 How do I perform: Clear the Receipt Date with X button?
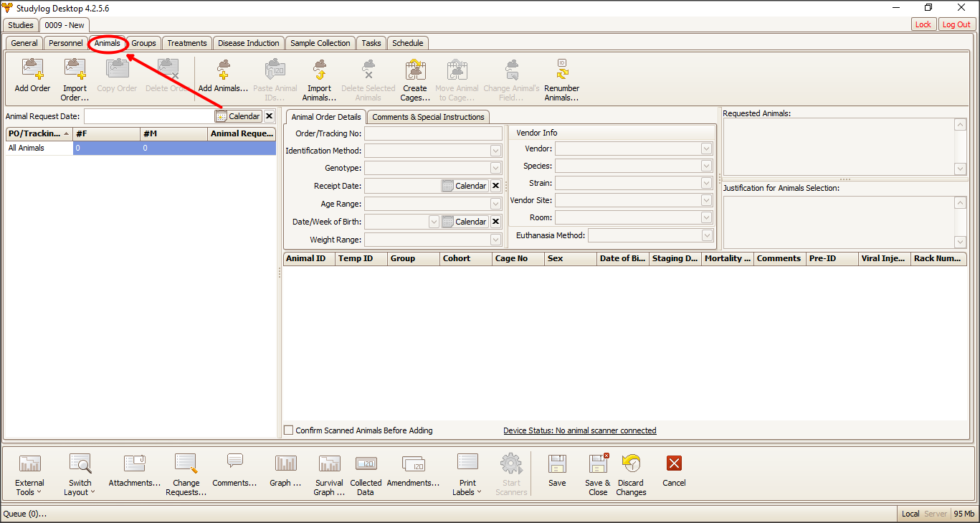pos(495,186)
